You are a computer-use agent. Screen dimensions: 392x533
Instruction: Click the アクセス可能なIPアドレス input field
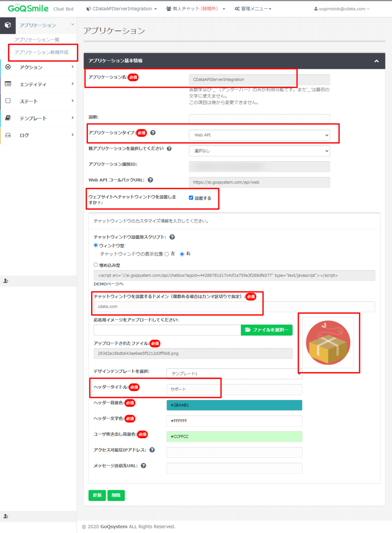click(234, 452)
